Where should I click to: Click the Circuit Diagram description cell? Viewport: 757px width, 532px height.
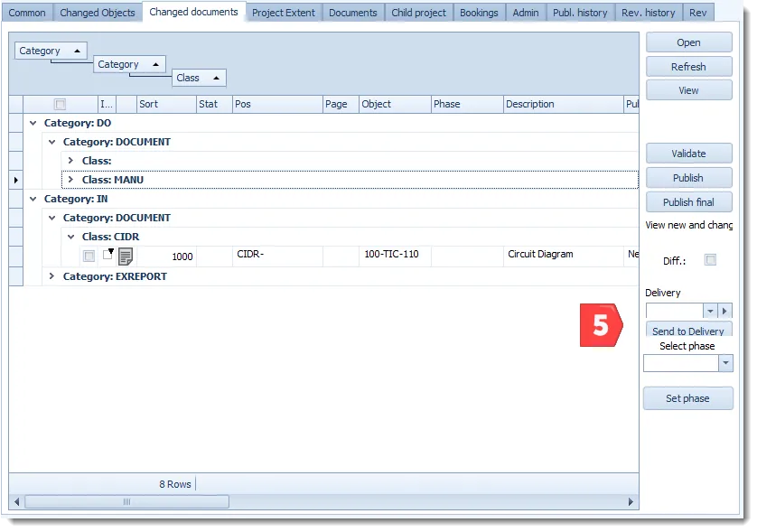(x=563, y=256)
